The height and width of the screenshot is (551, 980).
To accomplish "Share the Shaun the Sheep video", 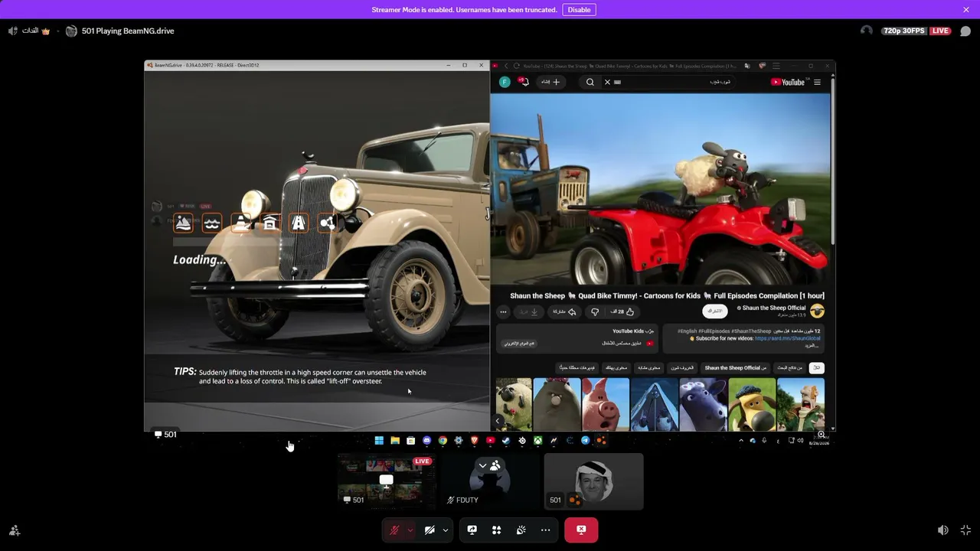I will pyautogui.click(x=563, y=311).
